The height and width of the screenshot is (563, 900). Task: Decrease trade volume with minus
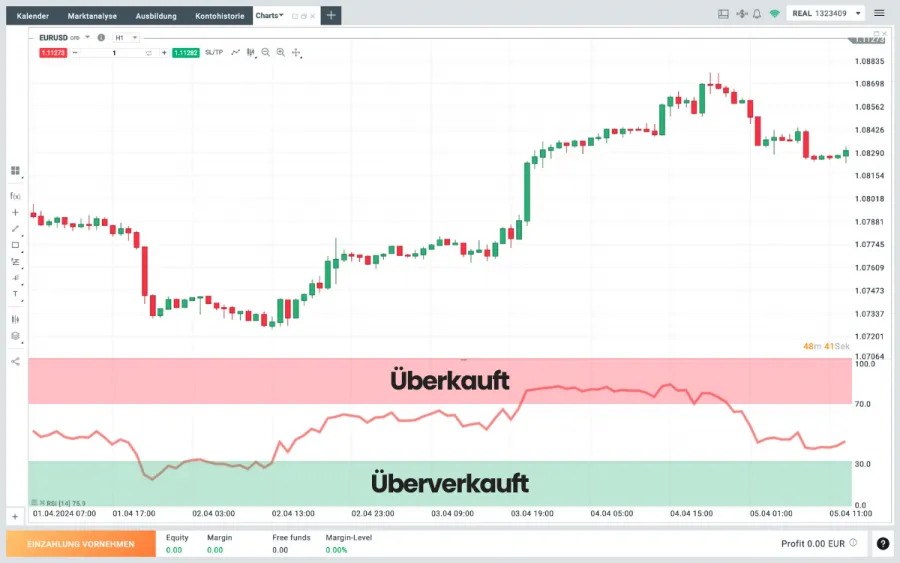pyautogui.click(x=75, y=53)
